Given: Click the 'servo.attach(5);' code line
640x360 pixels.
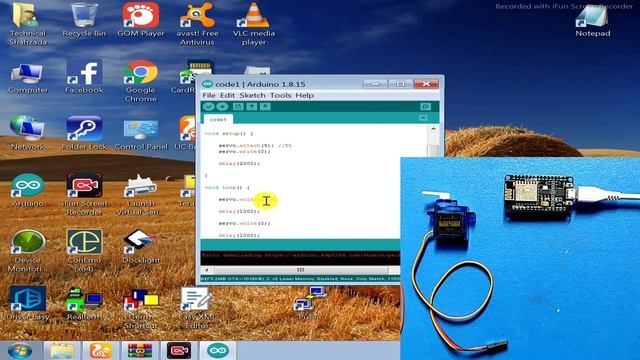Looking at the screenshot, I should coord(246,145).
